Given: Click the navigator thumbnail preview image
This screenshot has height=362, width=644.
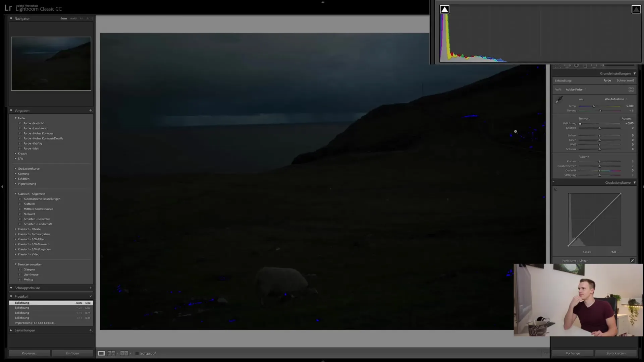Looking at the screenshot, I should click(x=50, y=63).
